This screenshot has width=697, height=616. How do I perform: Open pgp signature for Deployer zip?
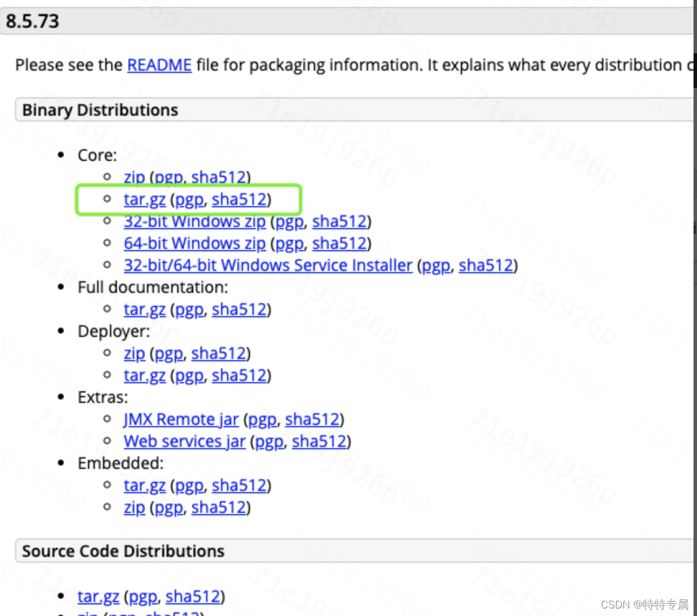pos(168,353)
